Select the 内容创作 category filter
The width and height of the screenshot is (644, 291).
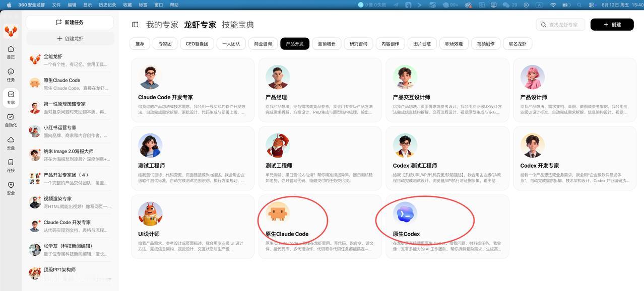pos(390,44)
